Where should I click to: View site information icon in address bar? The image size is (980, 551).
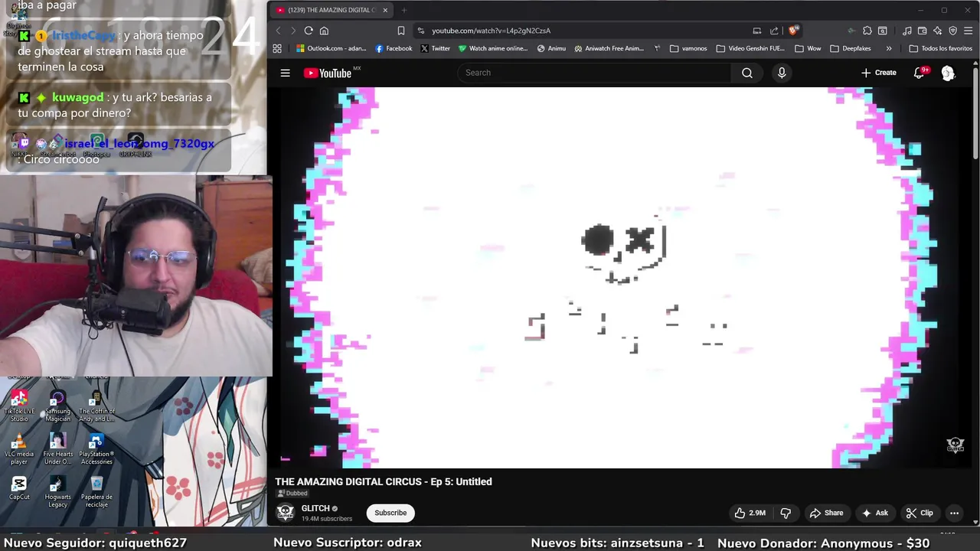tap(420, 31)
